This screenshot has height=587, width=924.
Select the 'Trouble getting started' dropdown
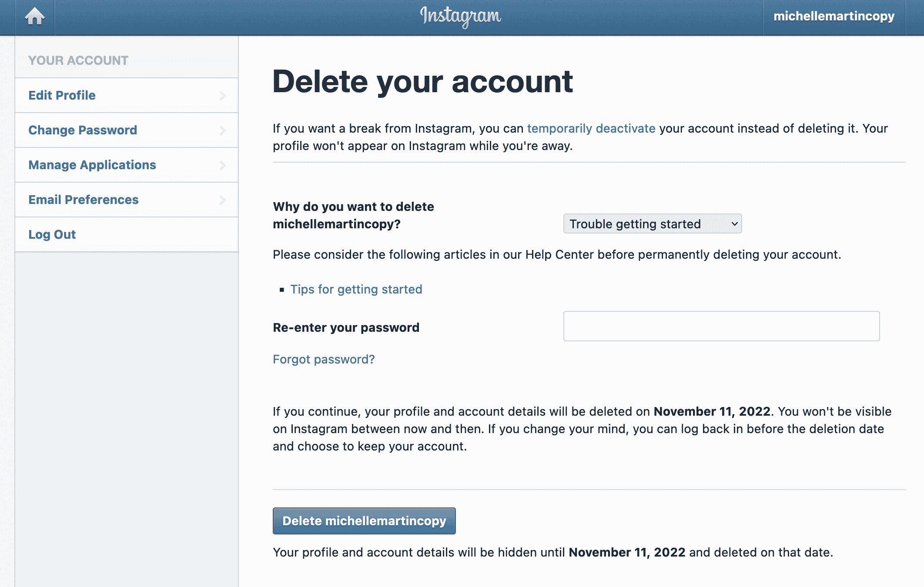pyautogui.click(x=651, y=224)
